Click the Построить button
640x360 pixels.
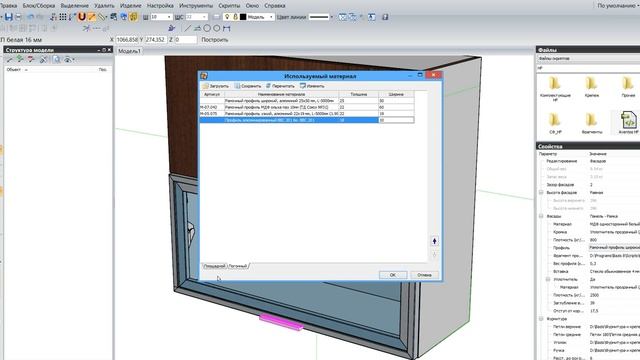pyautogui.click(x=215, y=40)
